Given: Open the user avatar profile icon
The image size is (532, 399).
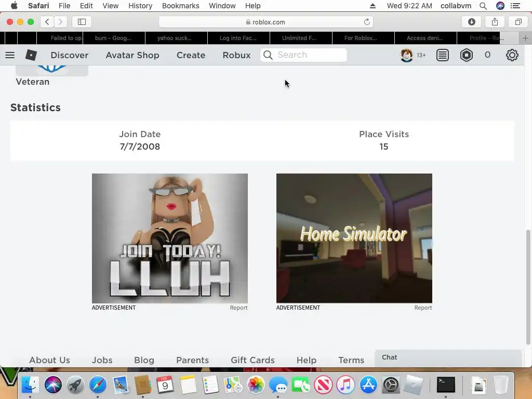Looking at the screenshot, I should (x=406, y=55).
